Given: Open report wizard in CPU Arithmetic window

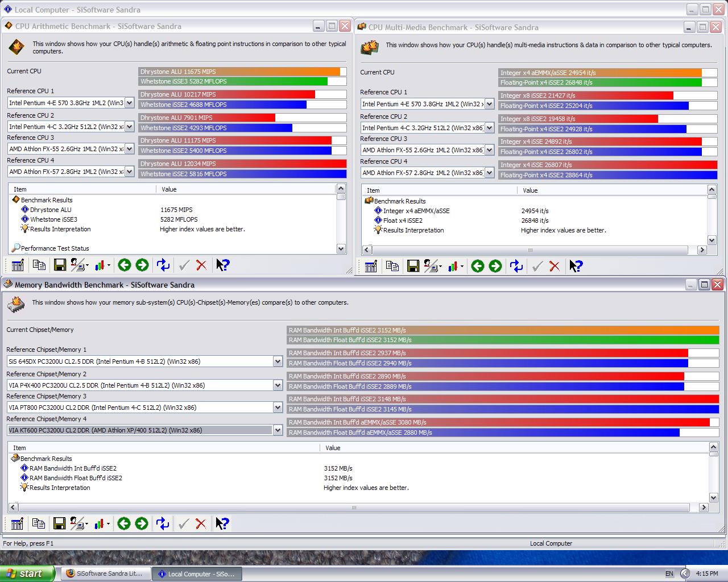Looking at the screenshot, I should tap(16, 265).
